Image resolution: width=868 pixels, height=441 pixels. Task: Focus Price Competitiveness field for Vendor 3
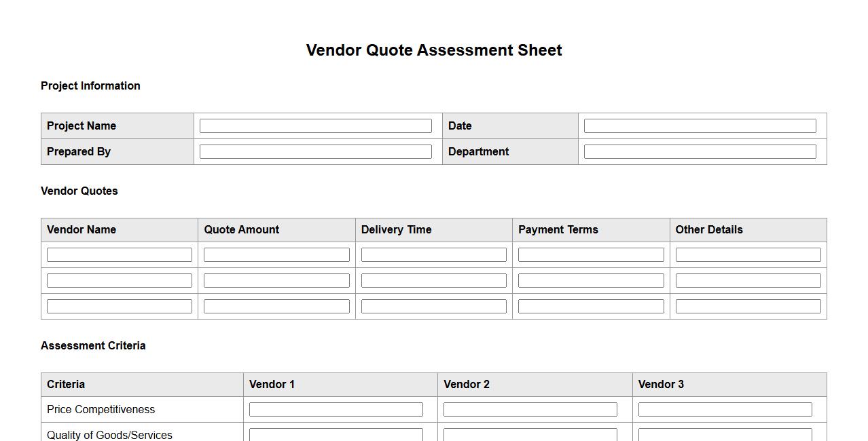pyautogui.click(x=725, y=410)
